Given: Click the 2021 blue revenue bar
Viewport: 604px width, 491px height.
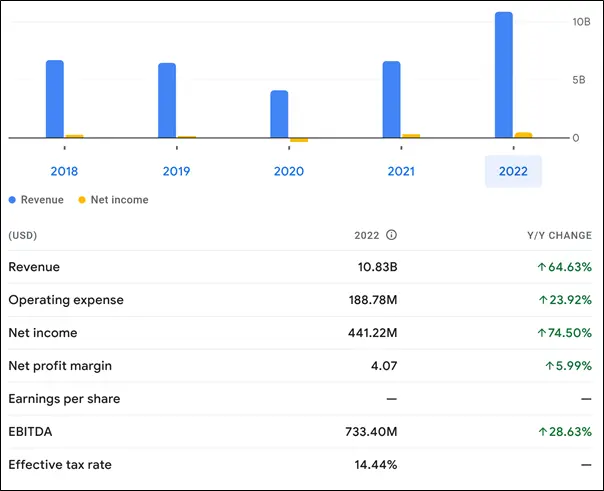Looking at the screenshot, I should [x=391, y=99].
